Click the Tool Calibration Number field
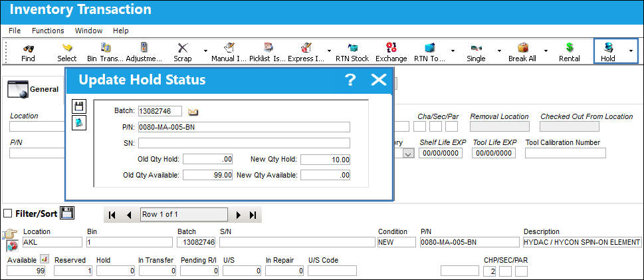Viewport: 644px width, 280px height. pos(566,154)
